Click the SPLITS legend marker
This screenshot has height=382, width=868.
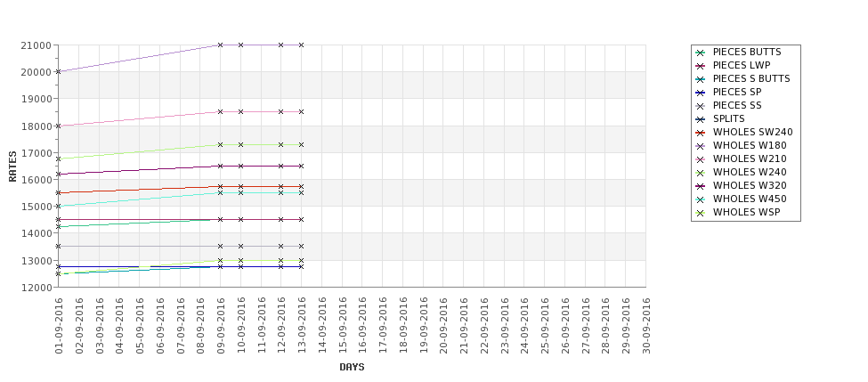click(701, 119)
